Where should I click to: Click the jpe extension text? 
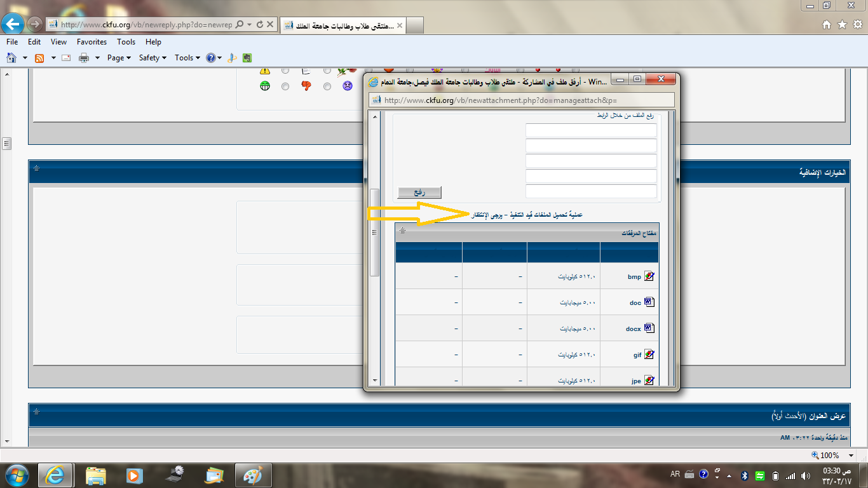click(637, 381)
